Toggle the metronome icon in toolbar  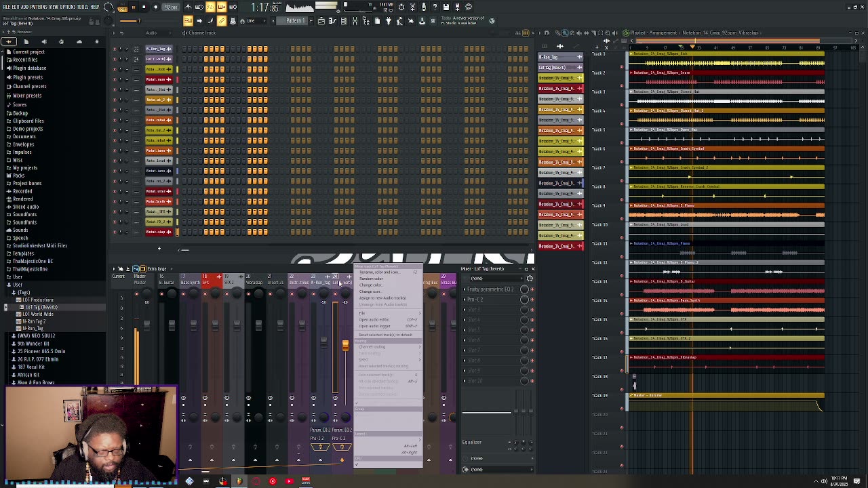click(188, 7)
